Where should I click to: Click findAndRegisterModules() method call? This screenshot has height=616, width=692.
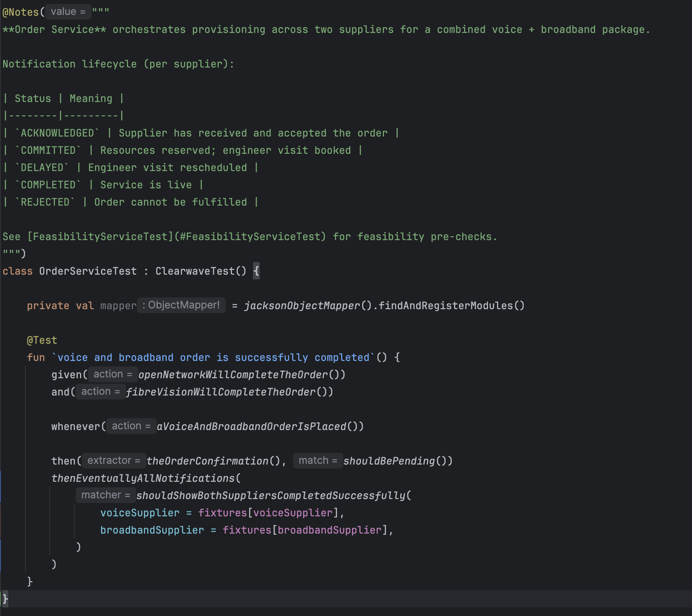pyautogui.click(x=452, y=306)
